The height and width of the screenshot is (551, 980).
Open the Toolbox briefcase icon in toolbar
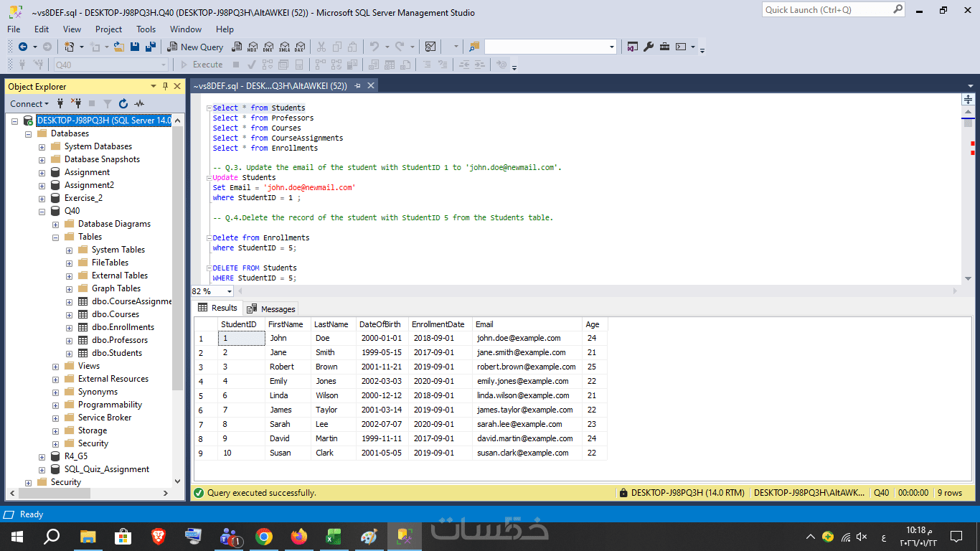[x=664, y=47]
